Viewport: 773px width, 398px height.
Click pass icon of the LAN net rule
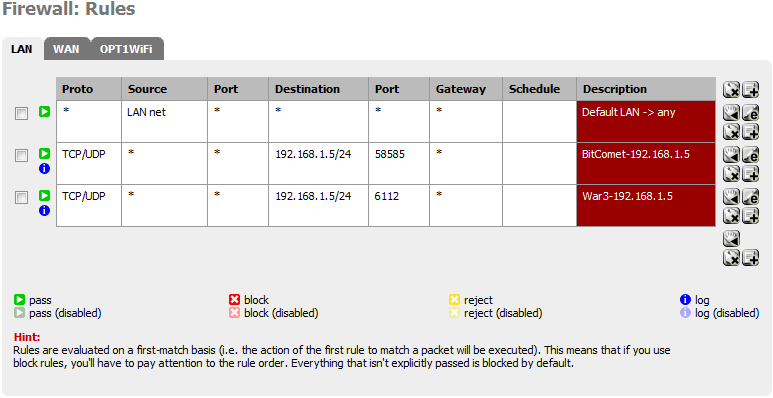click(x=44, y=112)
